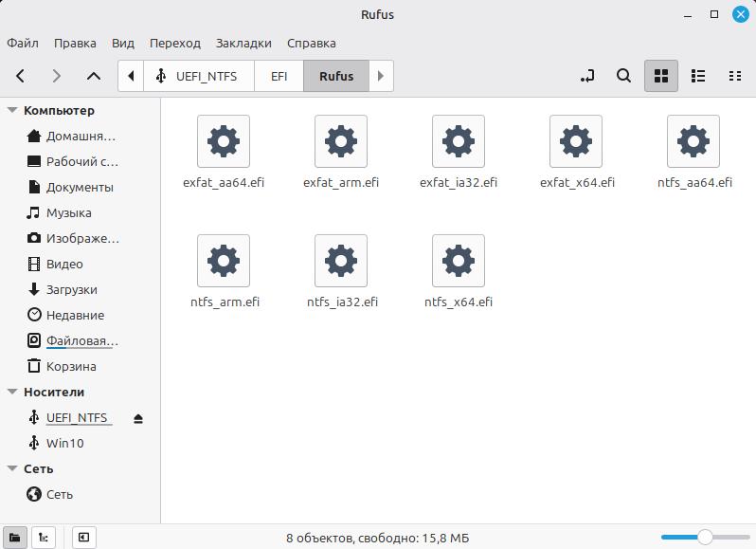Adjust the icon zoom slider
This screenshot has height=549, width=756.
705,537
